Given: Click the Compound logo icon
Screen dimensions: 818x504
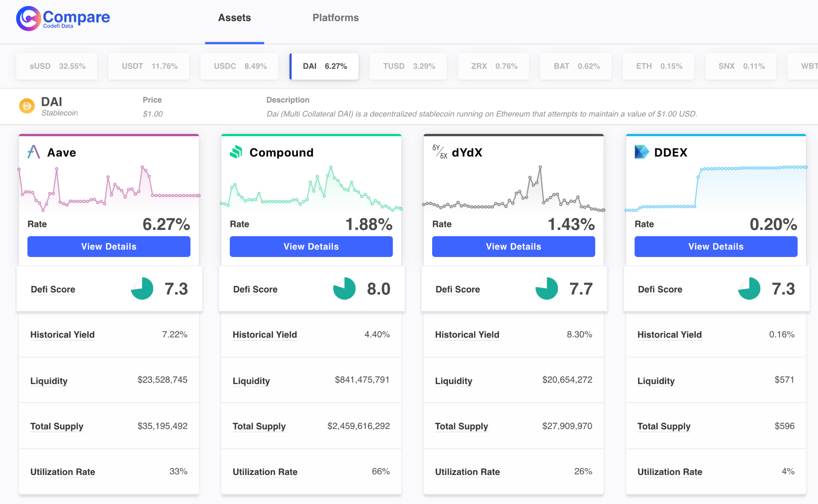Looking at the screenshot, I should point(236,152).
